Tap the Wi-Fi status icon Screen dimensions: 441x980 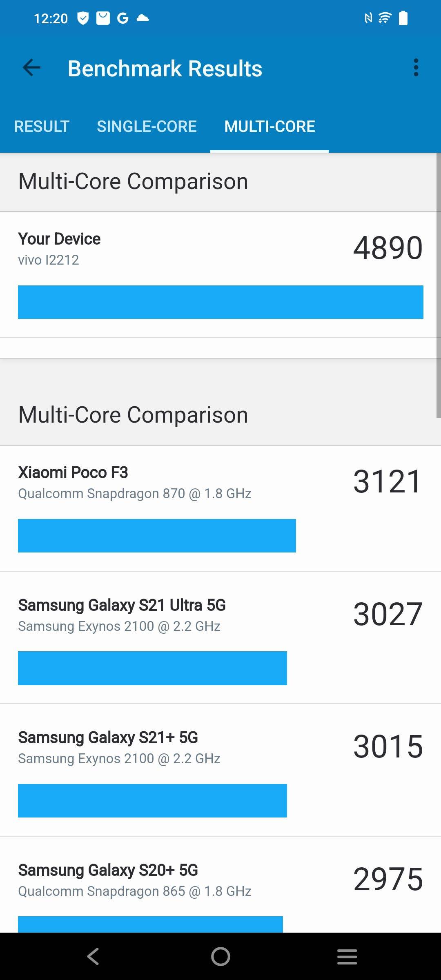tap(385, 18)
